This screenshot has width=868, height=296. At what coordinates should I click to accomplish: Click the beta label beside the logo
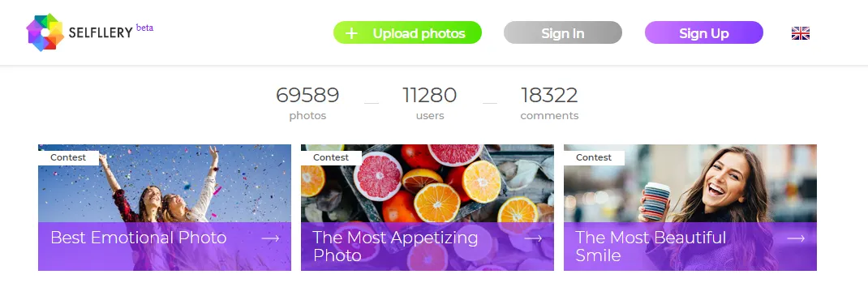point(144,27)
